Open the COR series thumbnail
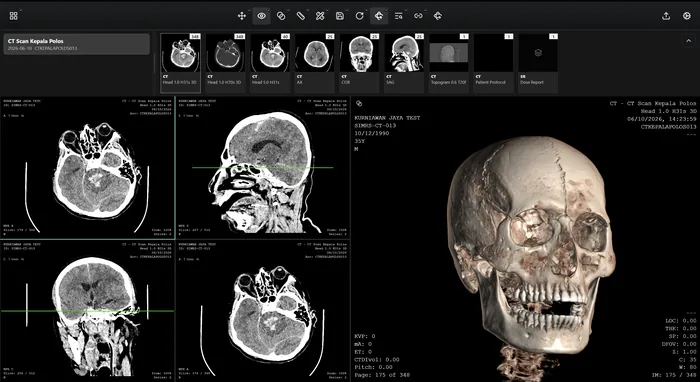This screenshot has width=700, height=382. click(359, 62)
